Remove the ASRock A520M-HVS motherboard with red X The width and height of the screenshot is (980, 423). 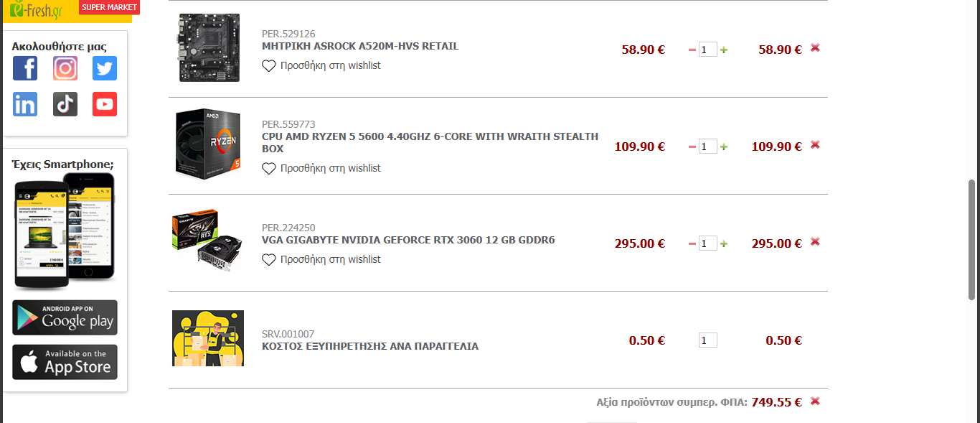pos(815,48)
